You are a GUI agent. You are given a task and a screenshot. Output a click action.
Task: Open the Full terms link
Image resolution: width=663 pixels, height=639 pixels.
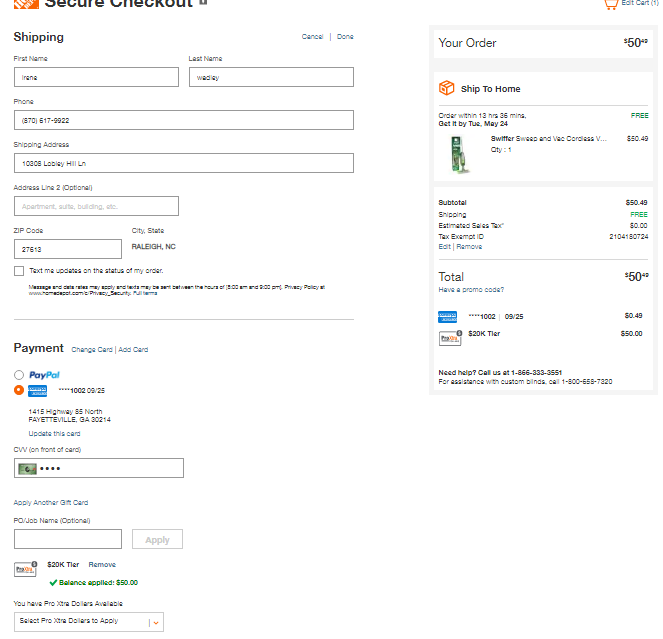[x=145, y=293]
